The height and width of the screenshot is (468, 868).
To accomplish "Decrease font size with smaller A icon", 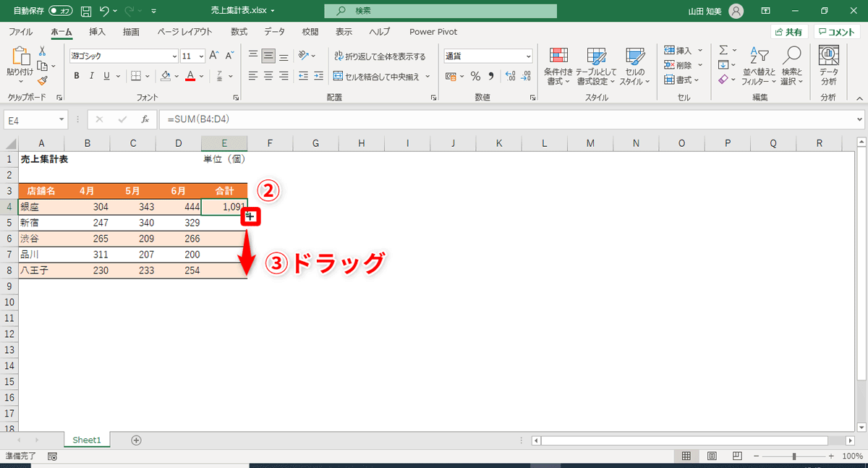I will (x=230, y=56).
